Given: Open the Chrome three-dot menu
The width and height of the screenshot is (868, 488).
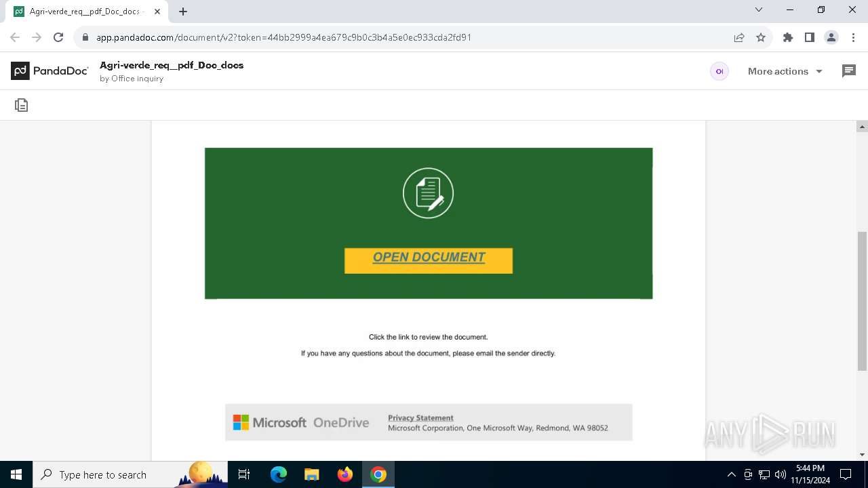Looking at the screenshot, I should tap(853, 37).
